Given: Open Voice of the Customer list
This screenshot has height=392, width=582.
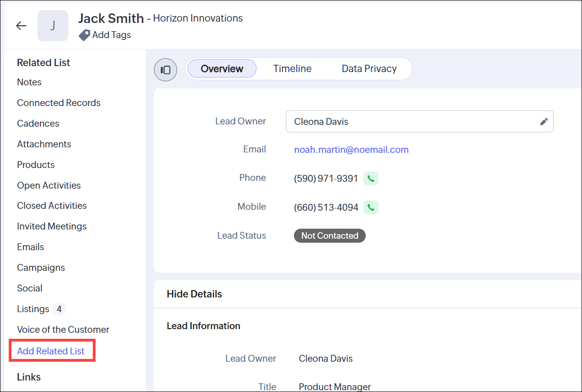Looking at the screenshot, I should (x=63, y=330).
